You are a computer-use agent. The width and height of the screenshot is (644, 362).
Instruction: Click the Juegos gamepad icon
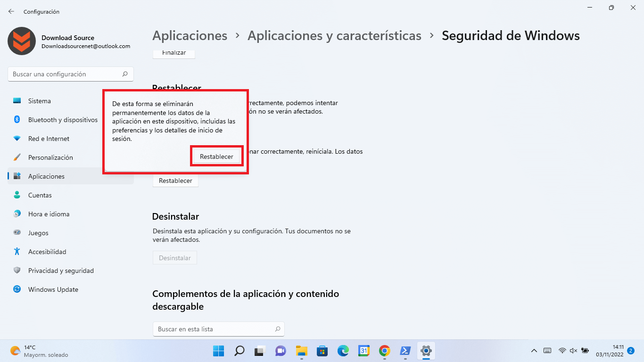pos(17,233)
